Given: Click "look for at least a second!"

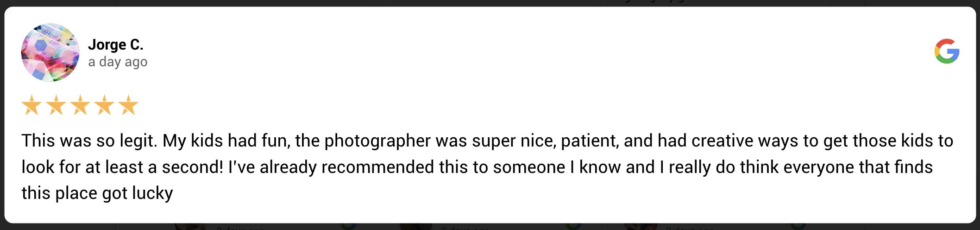Looking at the screenshot, I should (122, 167).
